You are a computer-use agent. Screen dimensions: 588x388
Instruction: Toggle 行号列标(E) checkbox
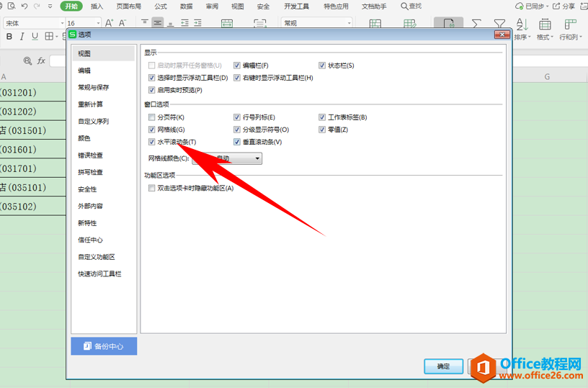(236, 117)
